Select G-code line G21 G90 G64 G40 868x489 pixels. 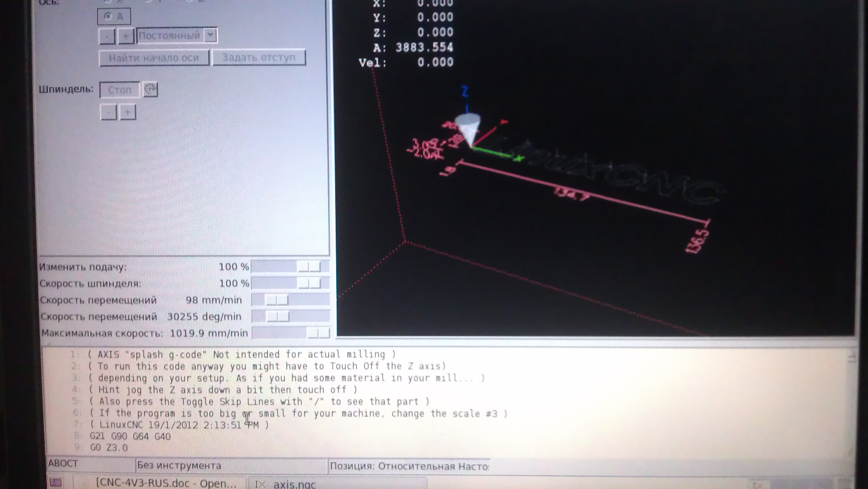(x=130, y=436)
